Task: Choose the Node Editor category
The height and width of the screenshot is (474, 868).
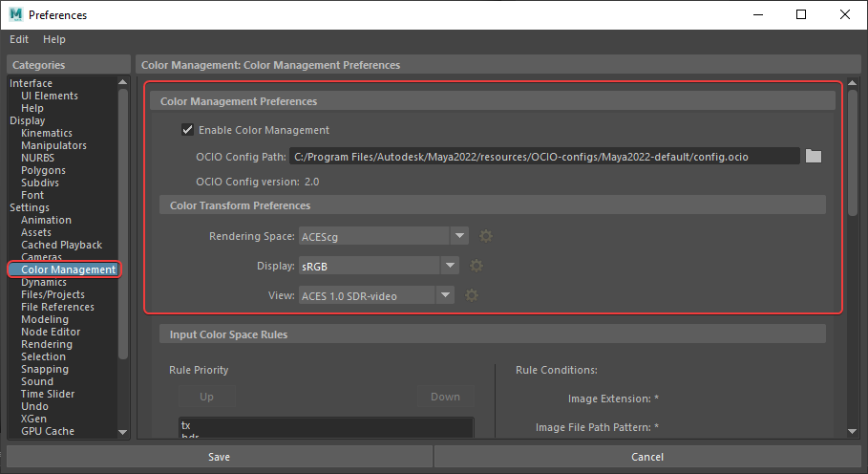Action: (51, 332)
